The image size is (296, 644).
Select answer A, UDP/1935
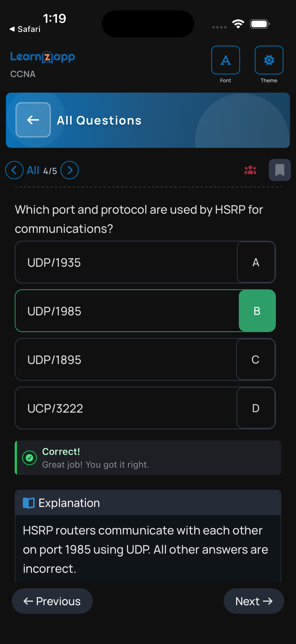(x=145, y=262)
